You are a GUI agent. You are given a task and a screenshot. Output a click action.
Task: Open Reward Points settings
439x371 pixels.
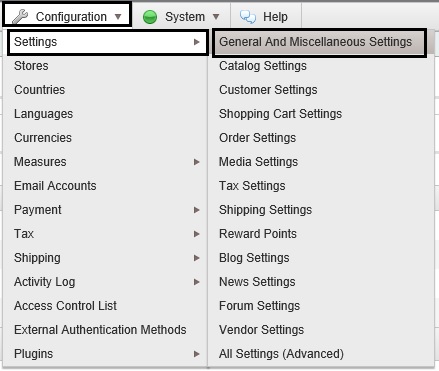click(321, 234)
